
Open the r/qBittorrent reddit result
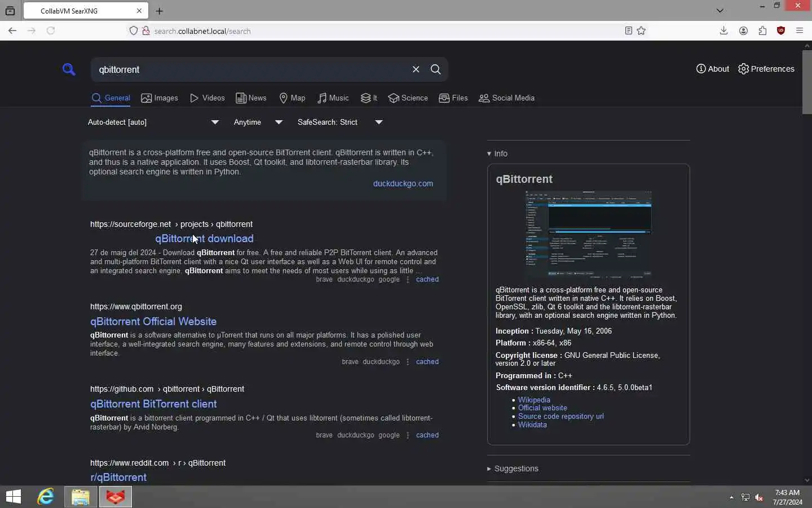[x=118, y=478]
